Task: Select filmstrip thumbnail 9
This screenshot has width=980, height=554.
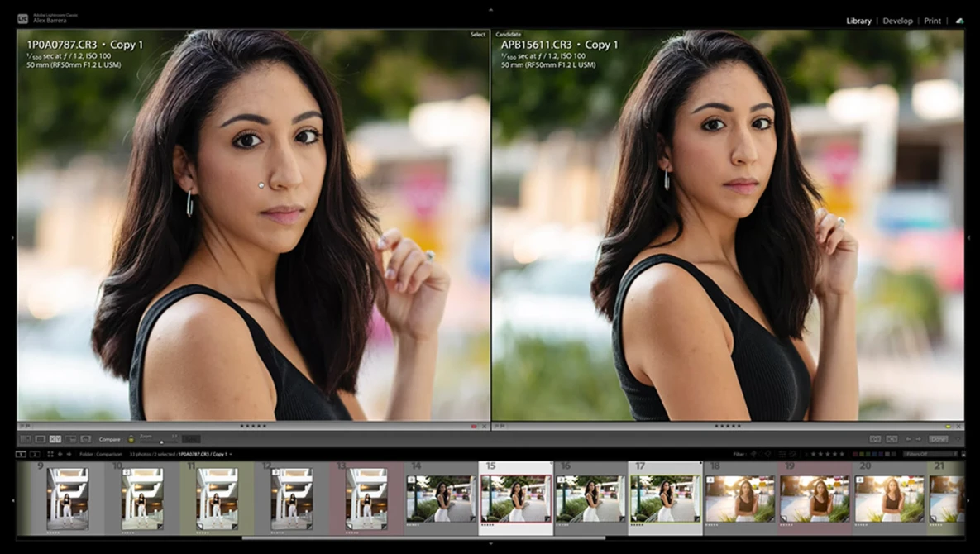Action: tap(67, 499)
